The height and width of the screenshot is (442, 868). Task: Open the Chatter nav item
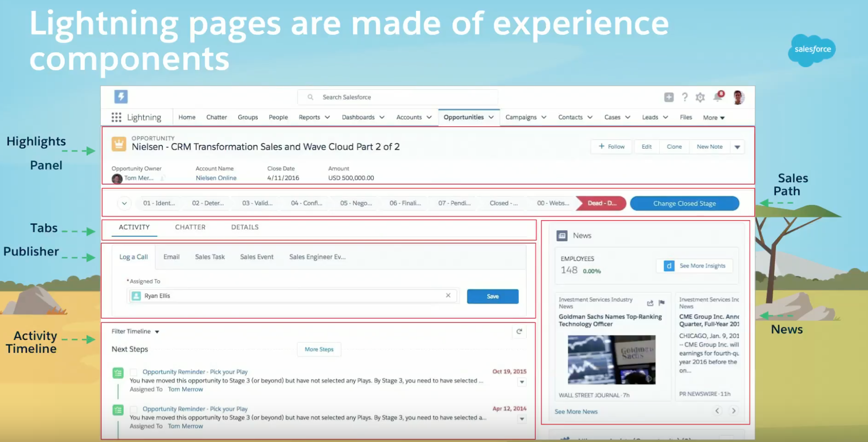(x=217, y=117)
